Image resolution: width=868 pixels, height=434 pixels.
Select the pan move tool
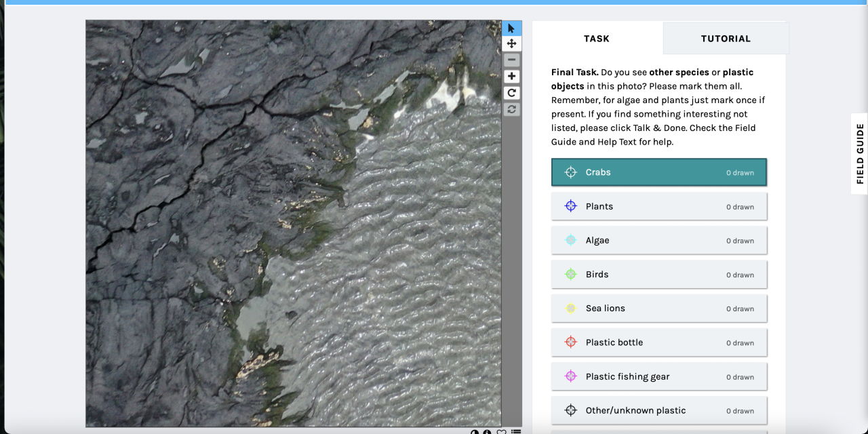click(x=512, y=43)
